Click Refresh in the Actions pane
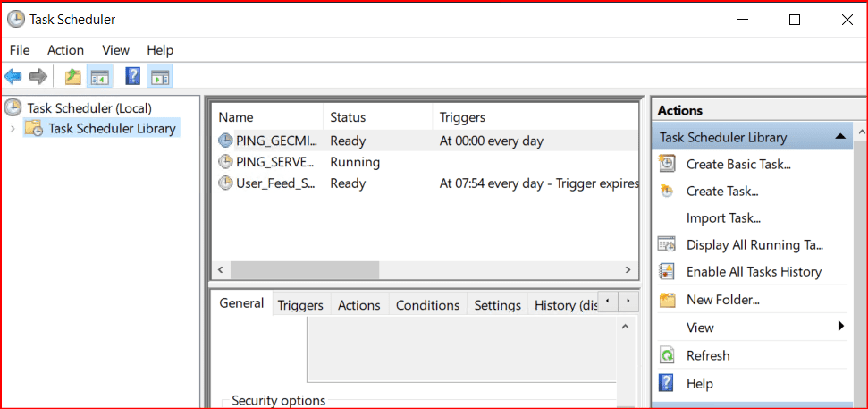Screen dimensions: 868x409 pos(707,355)
